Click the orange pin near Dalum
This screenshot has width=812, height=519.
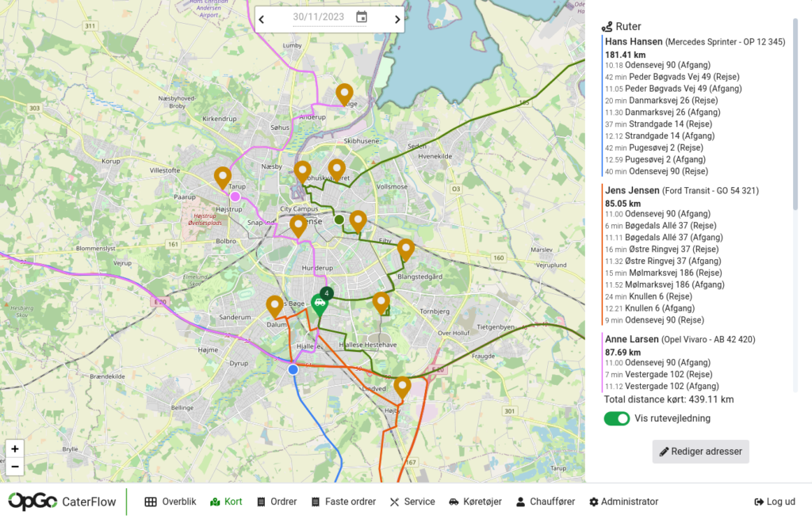tap(274, 305)
